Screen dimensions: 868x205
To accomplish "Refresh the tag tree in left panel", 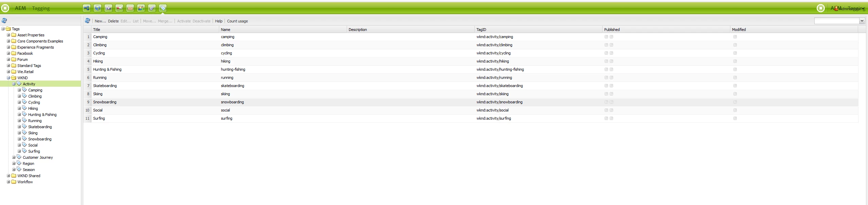I will pos(4,21).
